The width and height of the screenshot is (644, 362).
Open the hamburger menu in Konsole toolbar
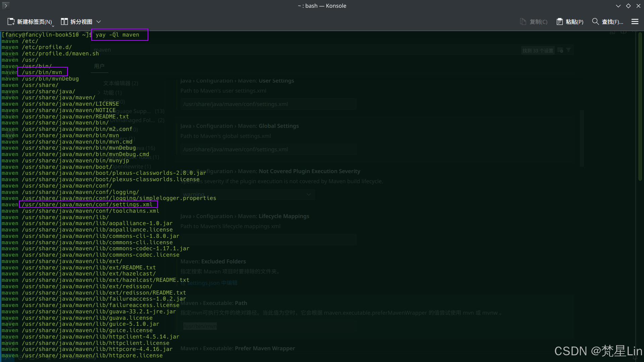635,22
